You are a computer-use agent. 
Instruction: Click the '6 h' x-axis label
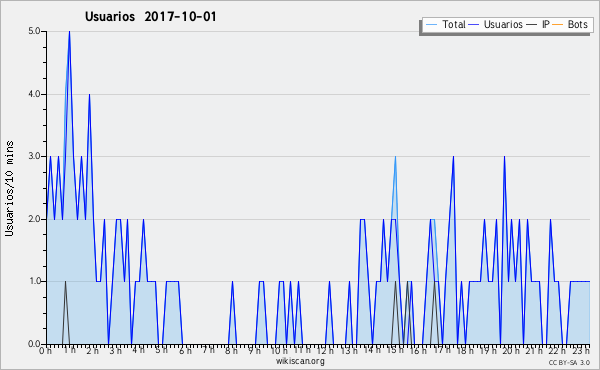point(186,350)
